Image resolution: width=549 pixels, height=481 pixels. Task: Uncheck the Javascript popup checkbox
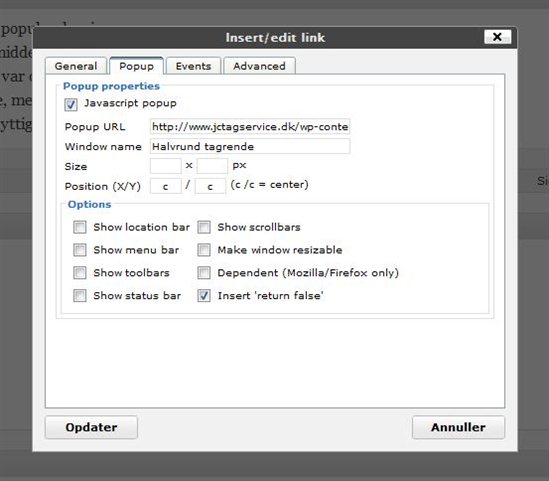point(71,104)
